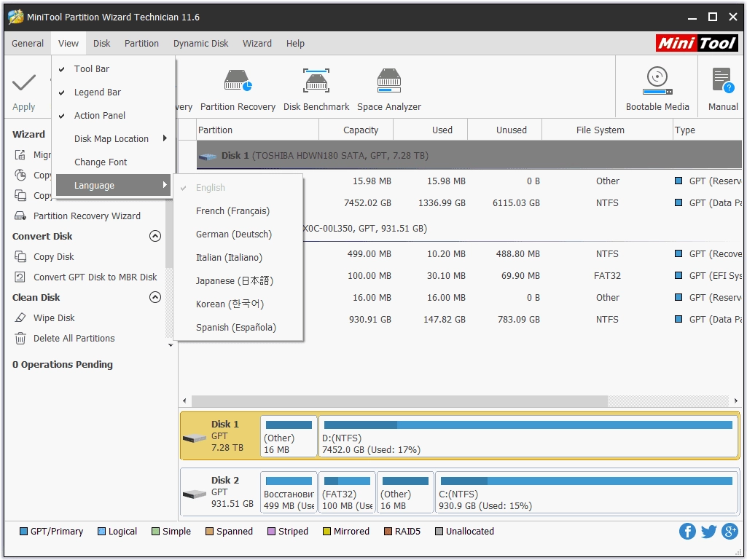Sort by the Capacity column header
Viewport: 747px width, 560px height.
pyautogui.click(x=356, y=130)
